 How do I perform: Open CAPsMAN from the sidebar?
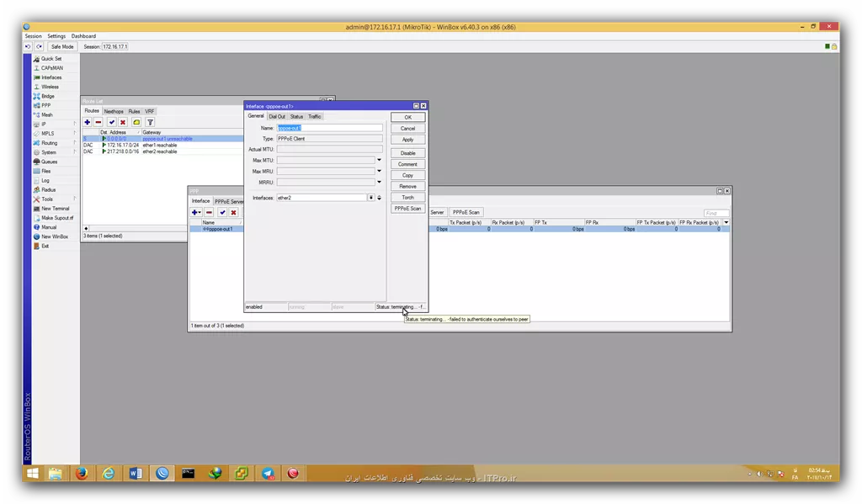tap(51, 68)
